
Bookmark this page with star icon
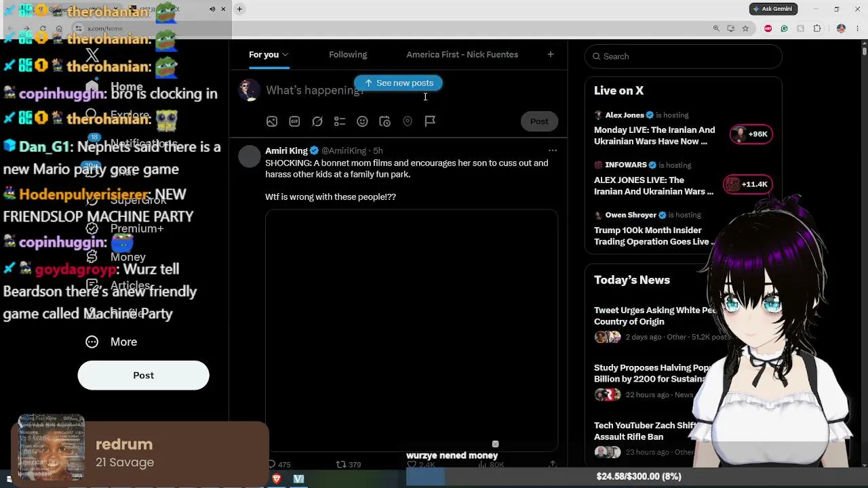745,28
